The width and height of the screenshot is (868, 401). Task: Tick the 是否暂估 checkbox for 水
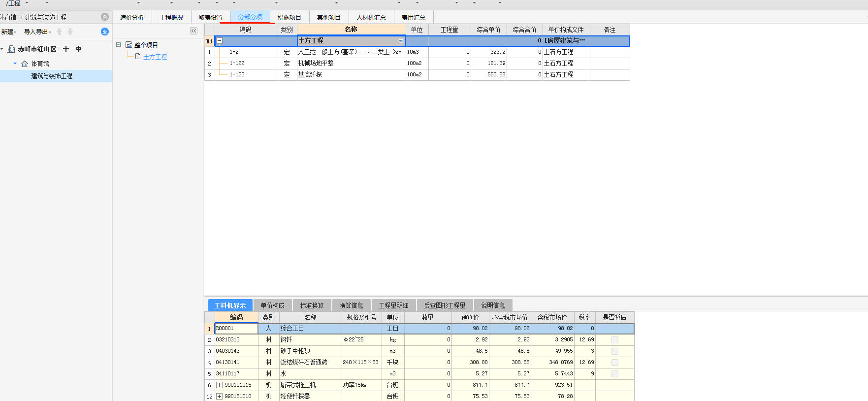(x=614, y=374)
